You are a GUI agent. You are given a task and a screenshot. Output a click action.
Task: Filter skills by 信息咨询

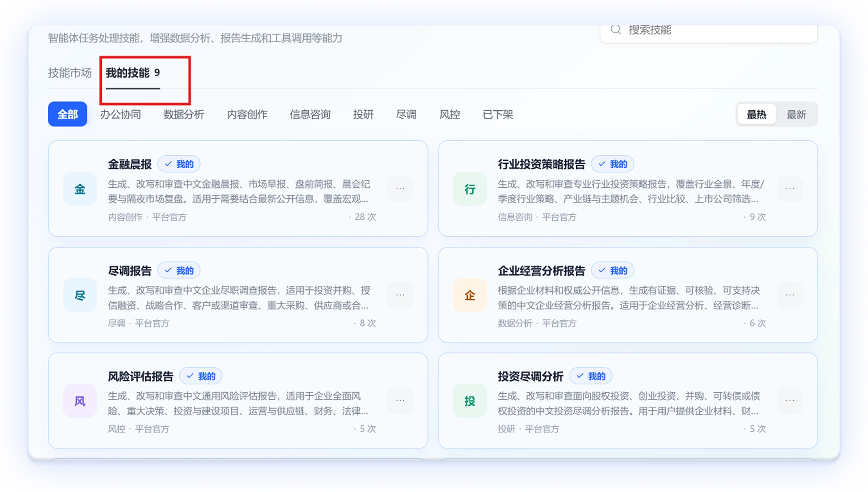310,114
